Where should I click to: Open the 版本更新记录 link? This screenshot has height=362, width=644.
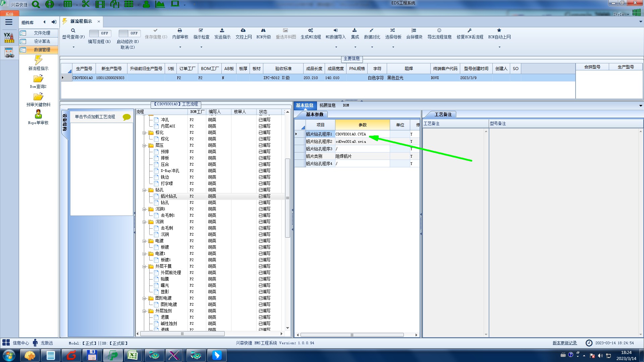pyautogui.click(x=565, y=343)
